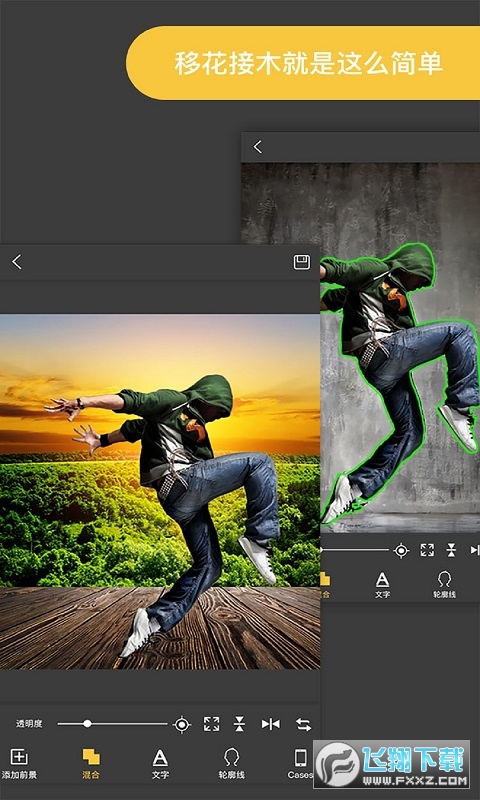
Task: Open the 轮廓线 outline tool
Action: [x=232, y=763]
